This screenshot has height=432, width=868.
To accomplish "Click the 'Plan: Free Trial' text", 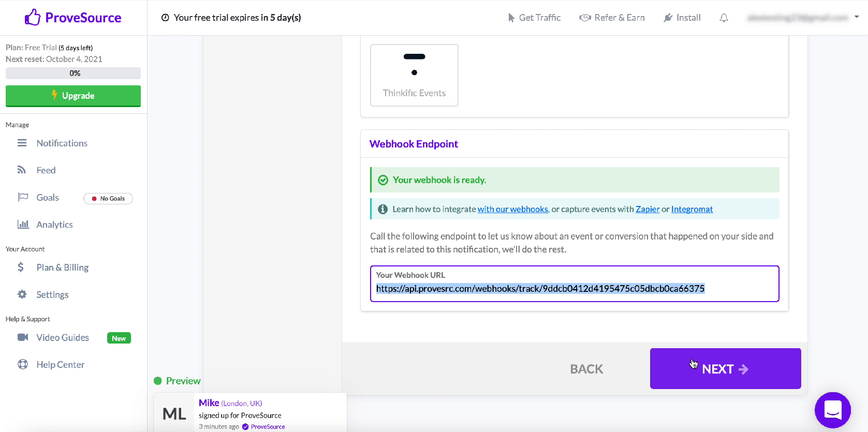I will (31, 48).
